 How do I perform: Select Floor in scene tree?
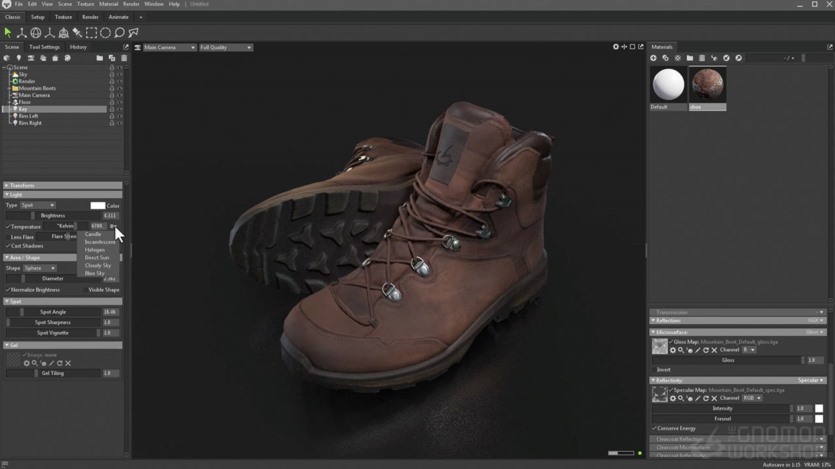pyautogui.click(x=25, y=102)
